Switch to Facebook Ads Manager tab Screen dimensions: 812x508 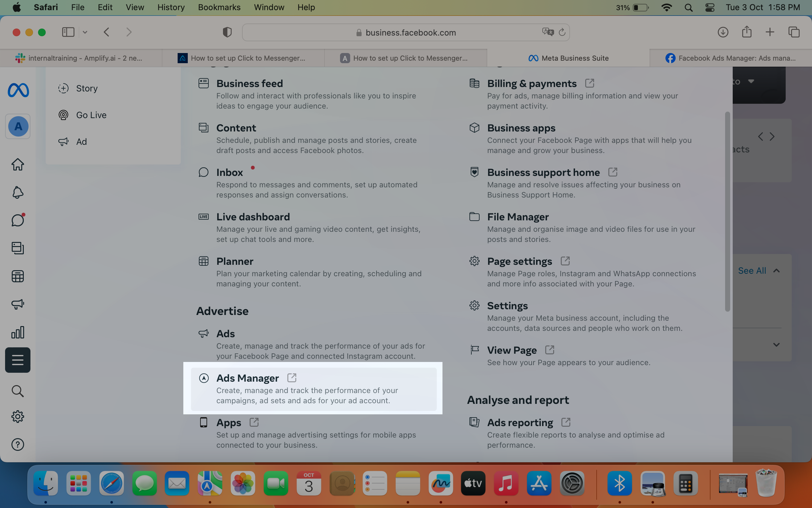730,58
